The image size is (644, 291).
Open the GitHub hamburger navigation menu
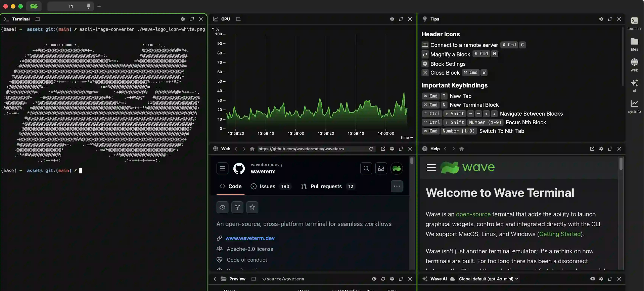222,168
